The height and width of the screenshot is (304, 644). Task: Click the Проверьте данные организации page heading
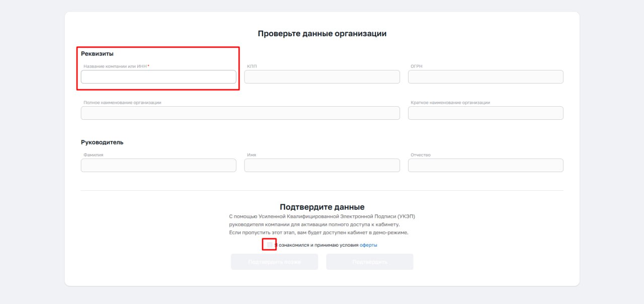(x=322, y=34)
